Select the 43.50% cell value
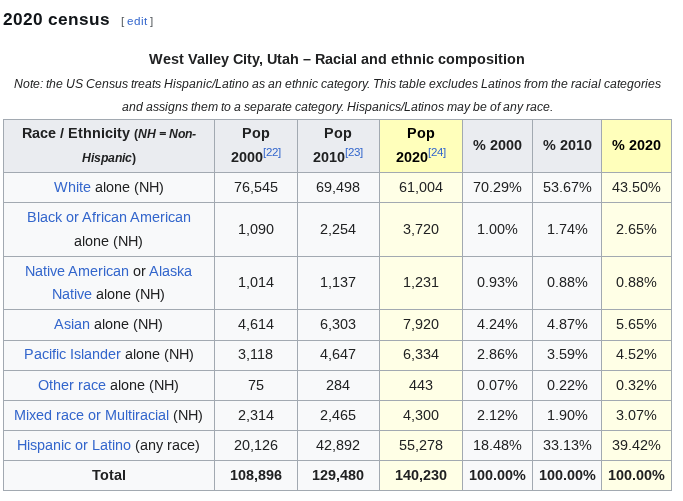 pyautogui.click(x=636, y=187)
